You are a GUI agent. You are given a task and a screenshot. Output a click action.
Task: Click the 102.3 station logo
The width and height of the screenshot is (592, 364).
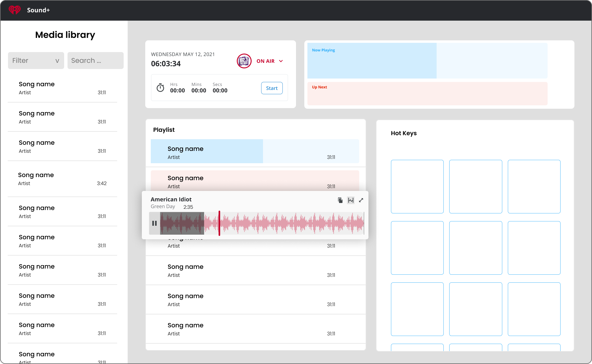[x=244, y=61]
